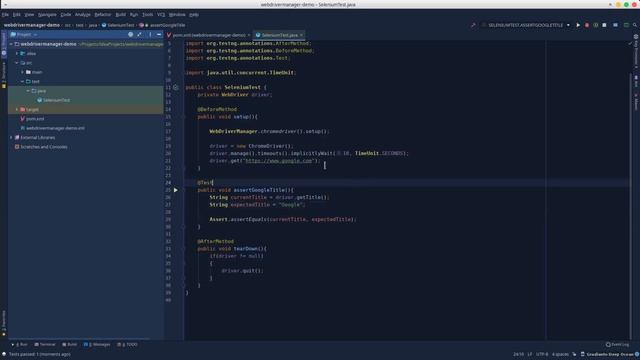Select webdrivermanager-demo.iml file in the tree
The width and height of the screenshot is (640, 360).
coord(52,128)
